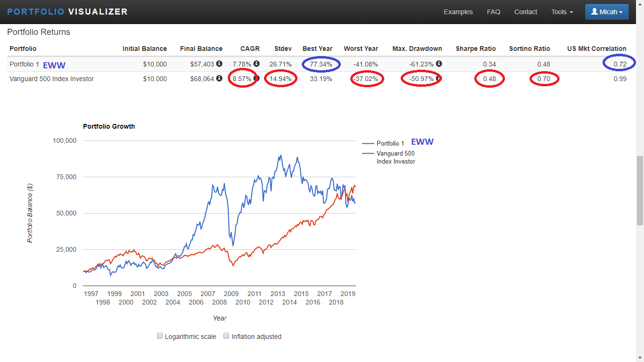Click the Vanguard 500 Index Investor legend entry
The image size is (644, 362).
coord(389,157)
